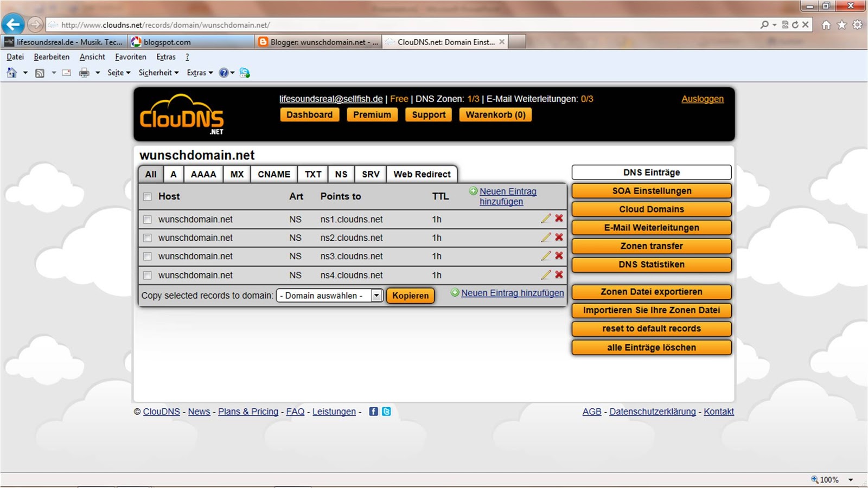Screen dimensions: 868x488
Task: Click 'Zonen Datei exportieren' button
Action: [652, 292]
